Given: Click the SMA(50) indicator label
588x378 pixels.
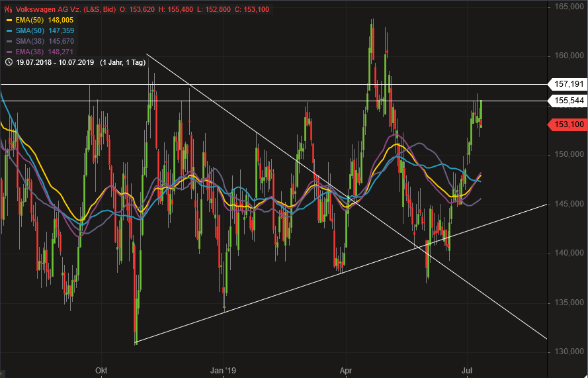Looking at the screenshot, I should click(x=31, y=30).
